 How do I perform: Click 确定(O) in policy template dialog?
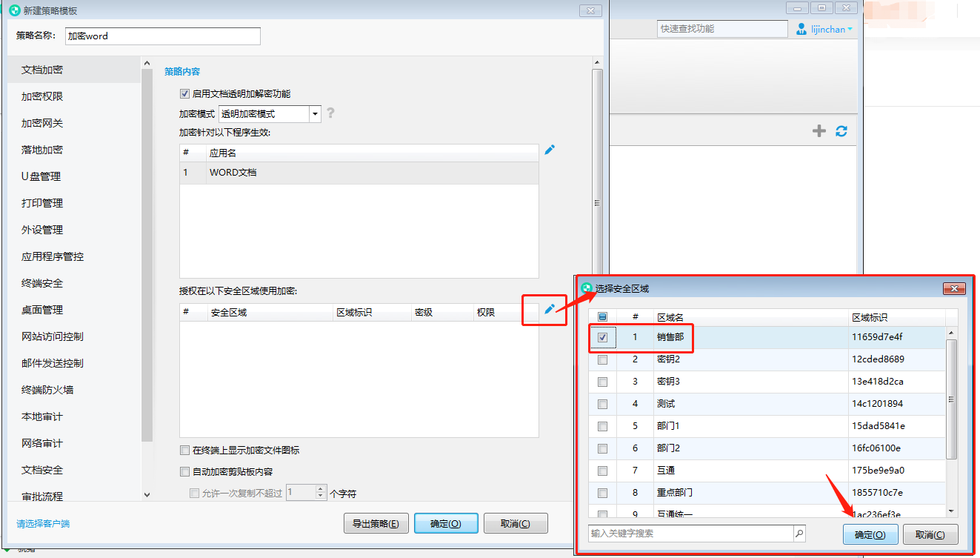(x=446, y=523)
